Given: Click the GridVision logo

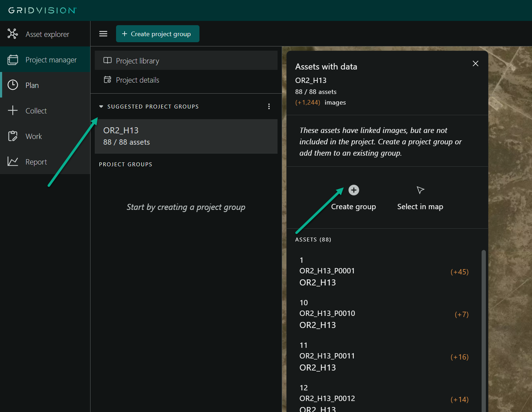Looking at the screenshot, I should coord(43,10).
